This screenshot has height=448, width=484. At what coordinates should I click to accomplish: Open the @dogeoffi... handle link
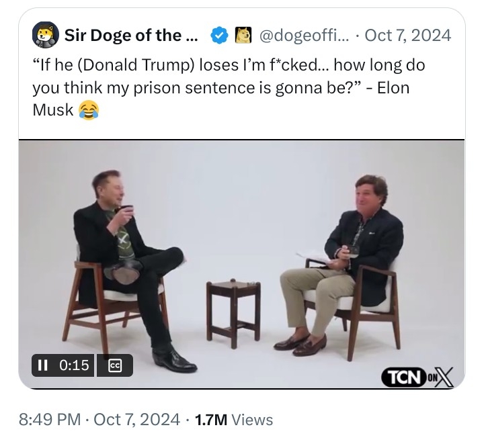click(304, 35)
